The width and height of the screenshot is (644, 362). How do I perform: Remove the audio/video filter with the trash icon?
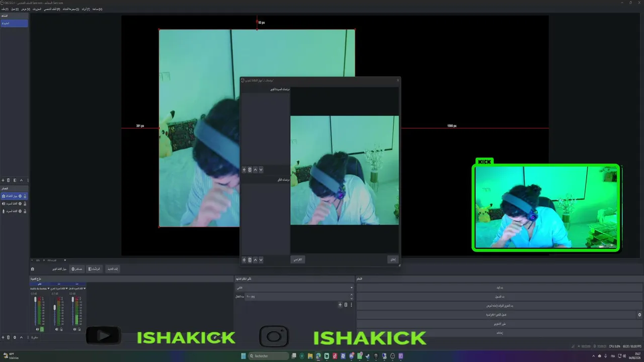pyautogui.click(x=250, y=169)
